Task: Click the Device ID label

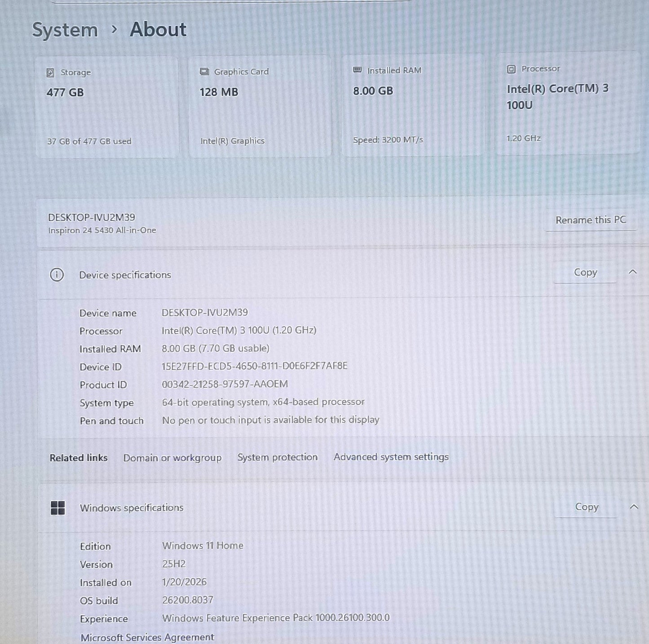Action: click(x=101, y=367)
